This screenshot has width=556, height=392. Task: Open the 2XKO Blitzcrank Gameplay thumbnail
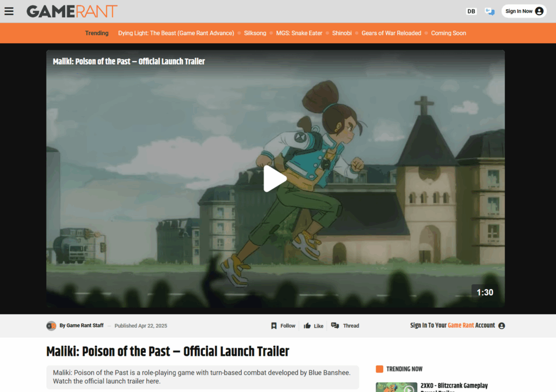(396, 387)
